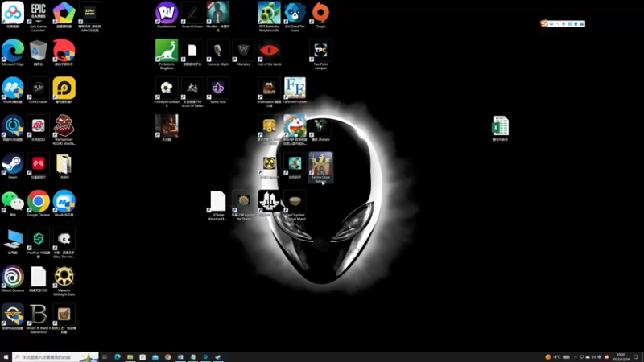Select the Against the Storm shortcut
The height and width of the screenshot is (362, 644).
point(244,205)
